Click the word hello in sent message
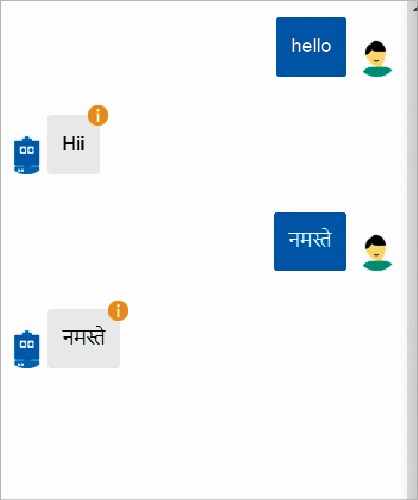 coord(311,46)
